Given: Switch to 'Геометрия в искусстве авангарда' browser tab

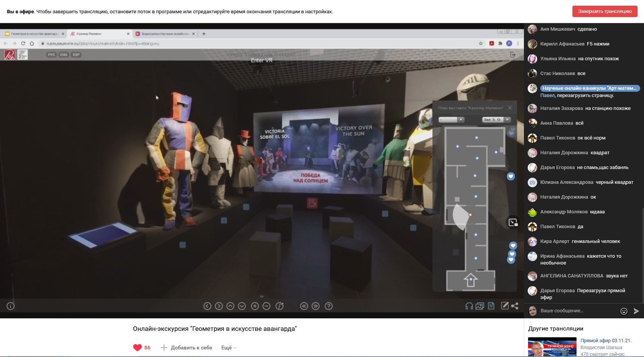Looking at the screenshot, I should click(34, 34).
